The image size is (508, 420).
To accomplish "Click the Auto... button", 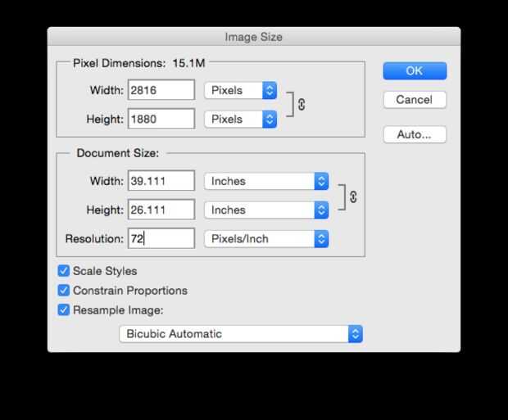I will (415, 134).
